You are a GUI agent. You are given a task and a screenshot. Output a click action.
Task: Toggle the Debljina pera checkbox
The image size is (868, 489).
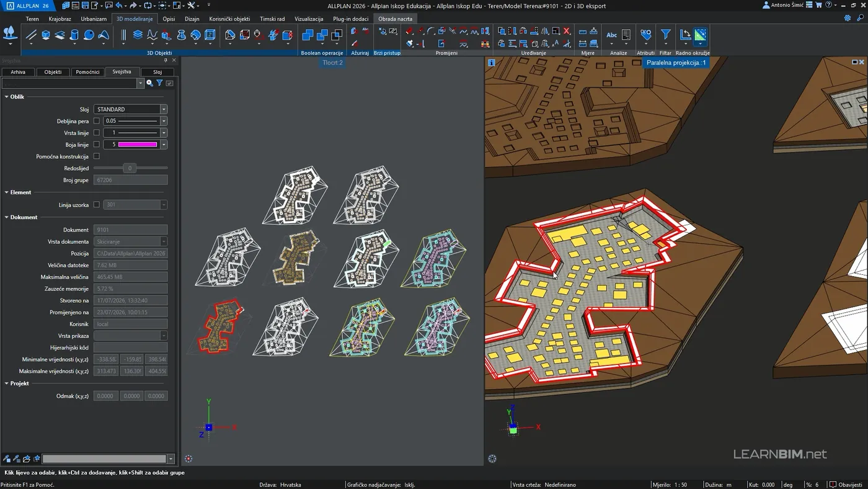point(96,121)
